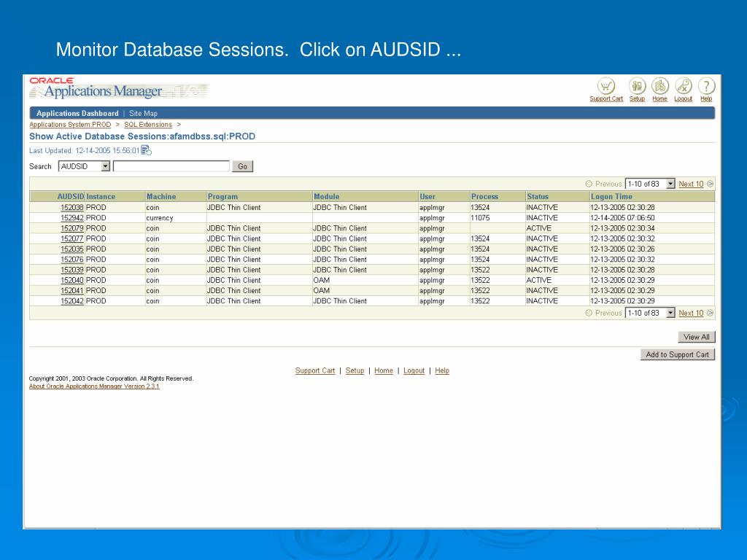Click the top Next 10 link
This screenshot has width=747, height=560.
(x=691, y=184)
